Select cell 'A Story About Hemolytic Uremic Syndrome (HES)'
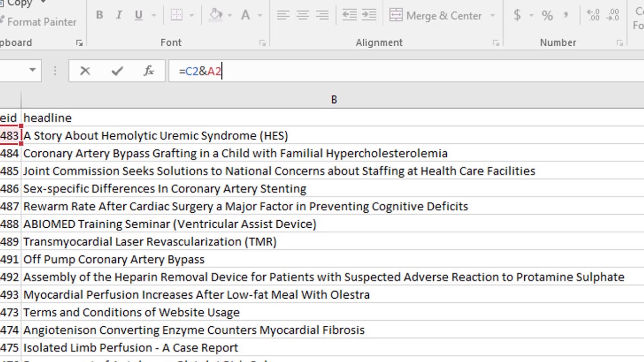 pos(333,136)
